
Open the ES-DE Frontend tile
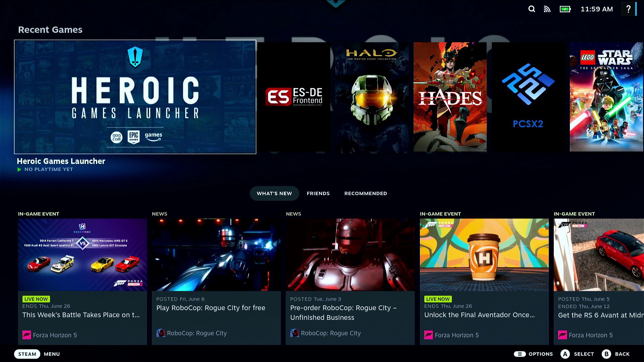pos(294,97)
